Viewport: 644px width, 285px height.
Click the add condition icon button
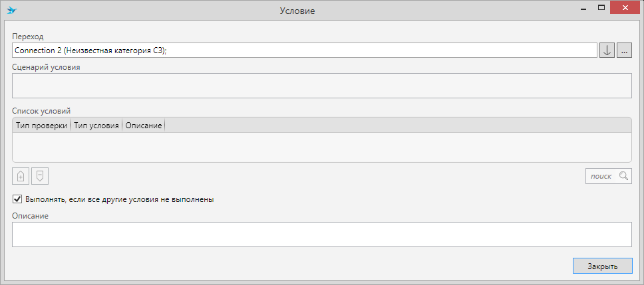21,176
